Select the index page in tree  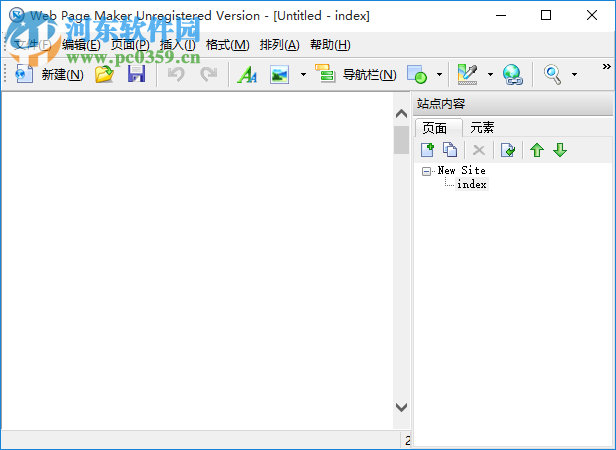472,184
